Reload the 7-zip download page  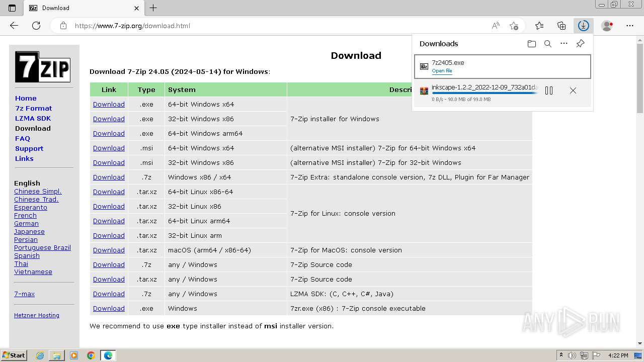36,26
